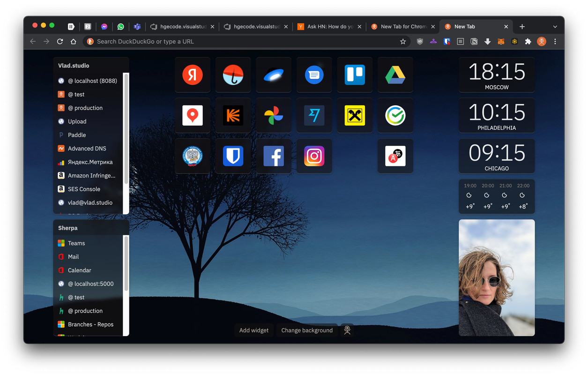Open the blue Messages chat shortcut
The image size is (588, 375).
pyautogui.click(x=314, y=75)
